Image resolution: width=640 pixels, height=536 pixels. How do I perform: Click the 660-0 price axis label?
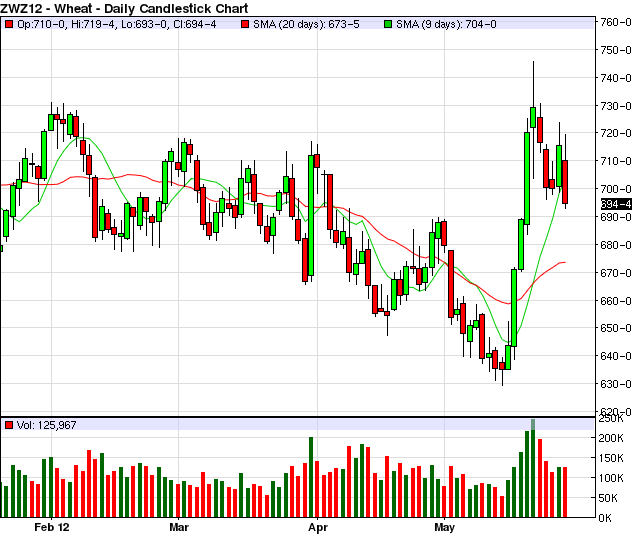click(616, 301)
